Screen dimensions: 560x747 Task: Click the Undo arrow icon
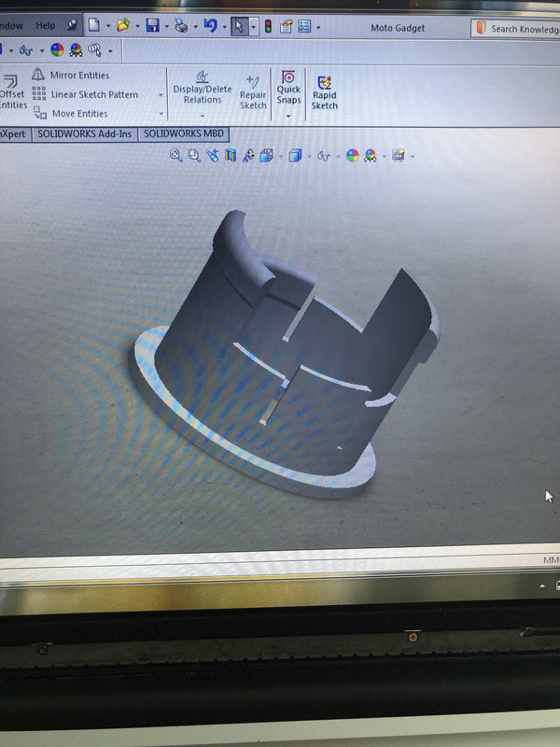coord(210,25)
